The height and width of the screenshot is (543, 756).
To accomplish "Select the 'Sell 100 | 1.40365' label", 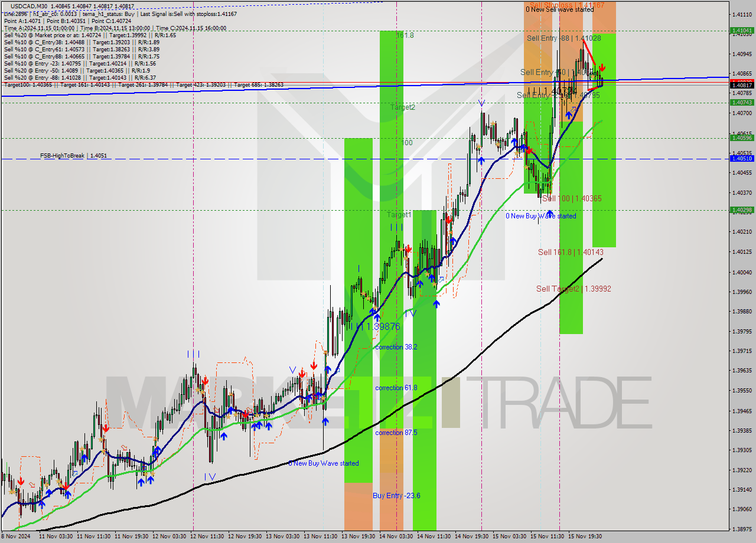I will (x=572, y=198).
